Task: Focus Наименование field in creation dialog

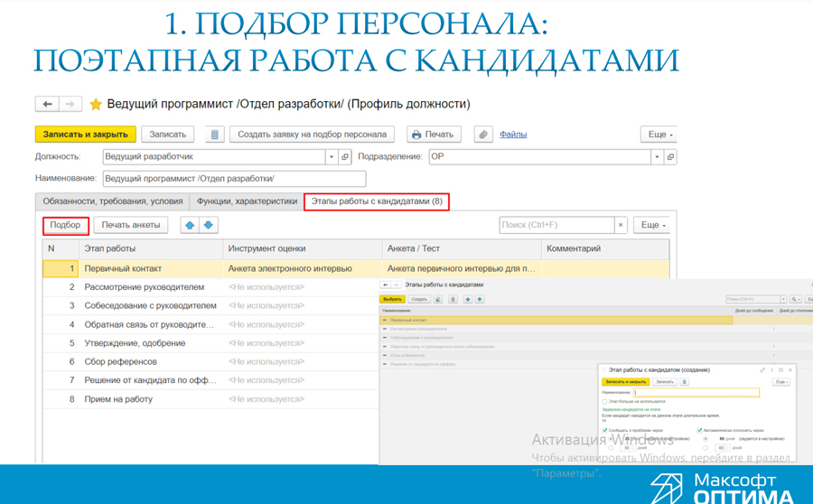Action: 696,393
